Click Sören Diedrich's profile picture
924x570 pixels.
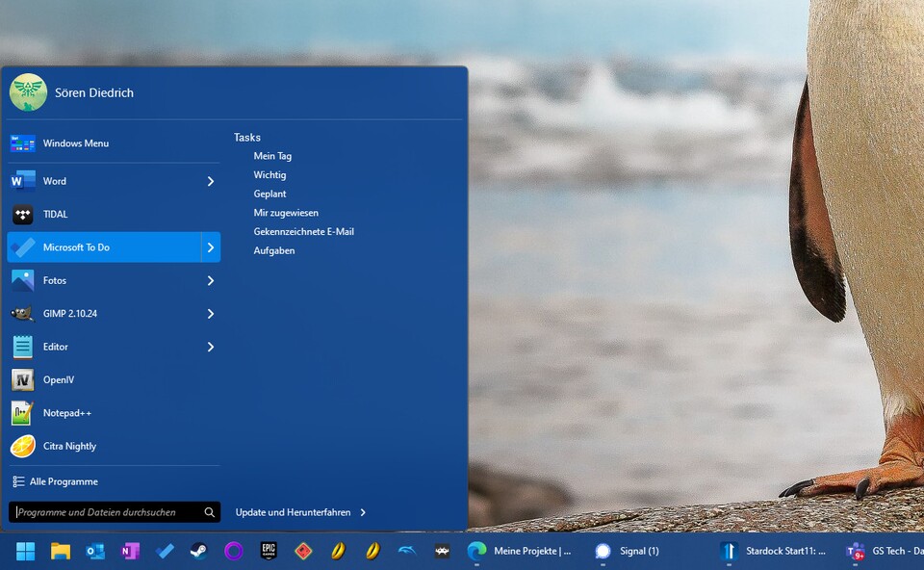click(x=28, y=91)
